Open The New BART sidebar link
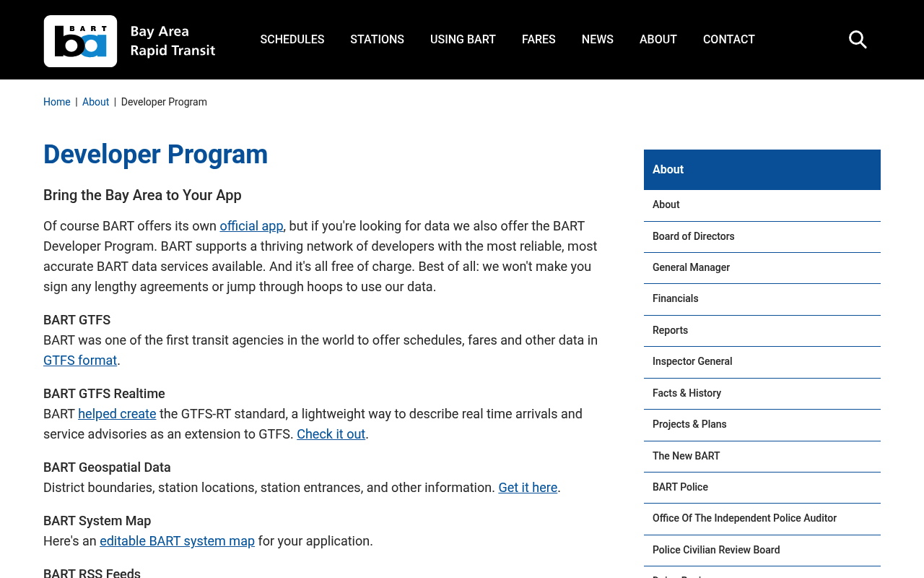924x578 pixels. [762, 457]
